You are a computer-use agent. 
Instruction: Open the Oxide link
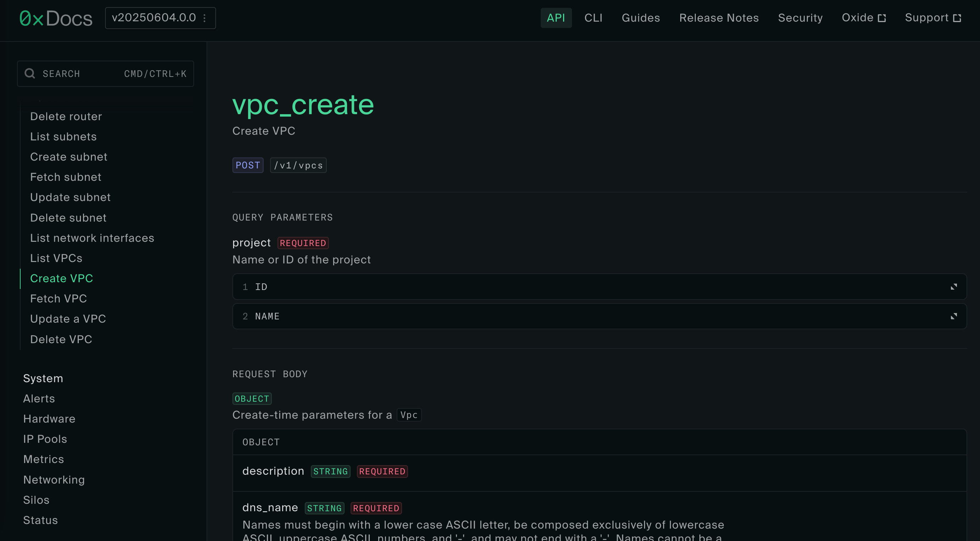(864, 18)
